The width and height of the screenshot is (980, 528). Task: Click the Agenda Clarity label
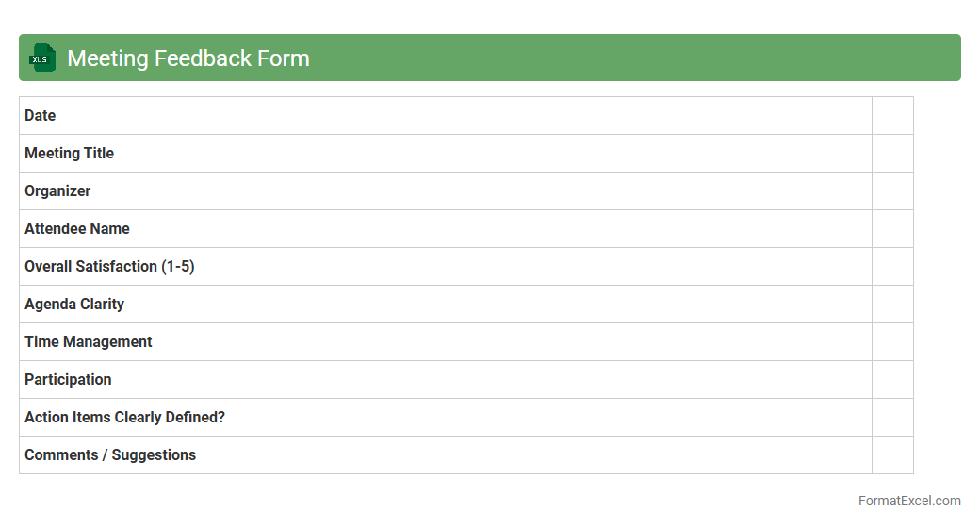tap(74, 305)
